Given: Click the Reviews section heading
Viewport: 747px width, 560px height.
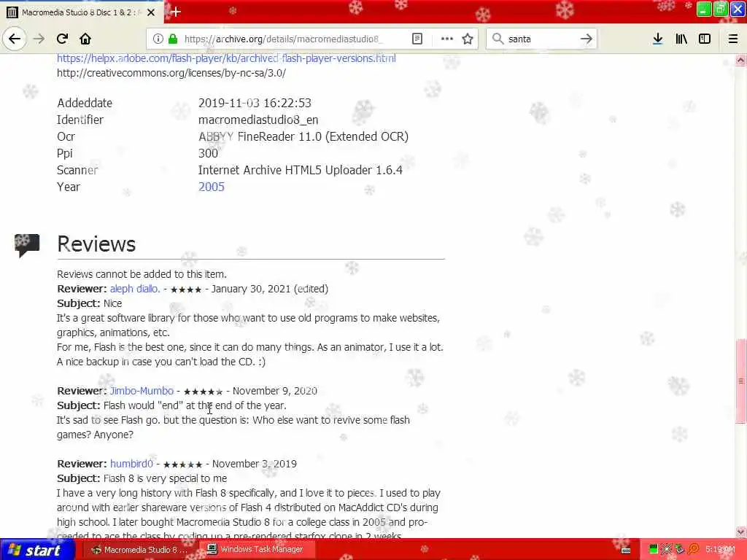Looking at the screenshot, I should tap(96, 244).
